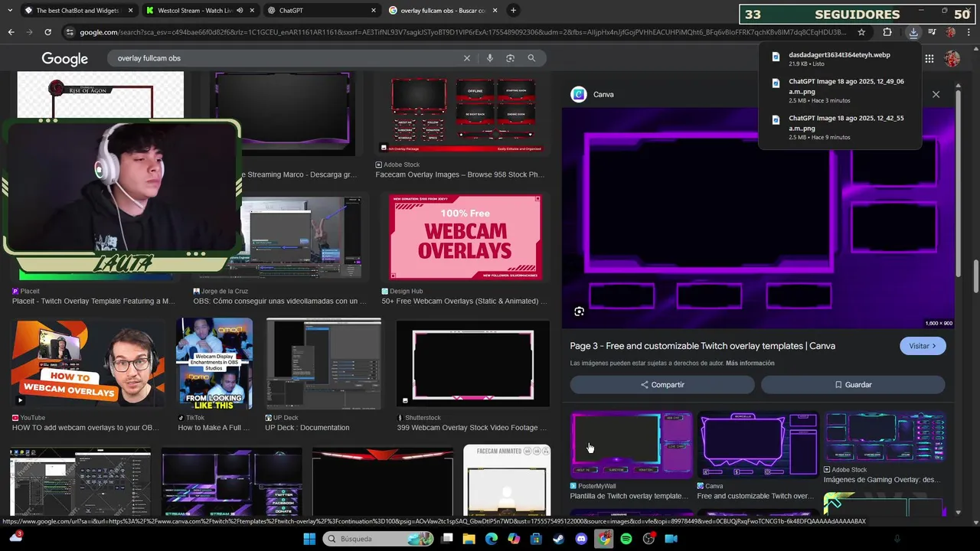Open Google apps grid
The image size is (980, 551).
pos(929,59)
